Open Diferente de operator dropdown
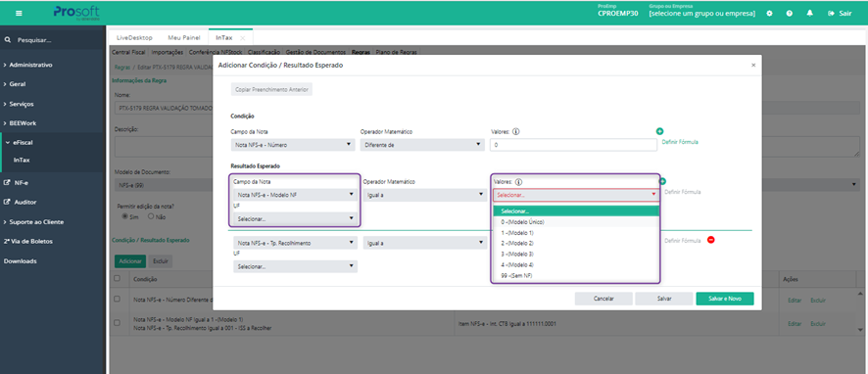This screenshot has width=868, height=374. click(x=422, y=145)
